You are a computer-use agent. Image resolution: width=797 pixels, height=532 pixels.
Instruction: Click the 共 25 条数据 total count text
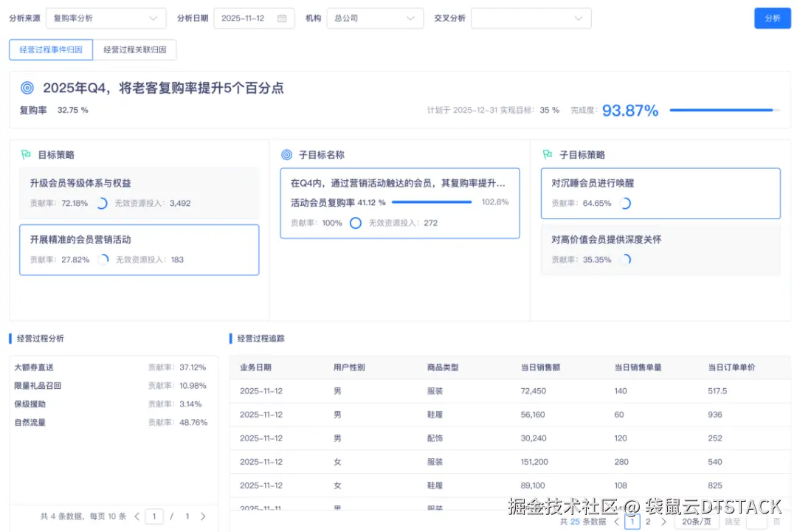pos(582,522)
